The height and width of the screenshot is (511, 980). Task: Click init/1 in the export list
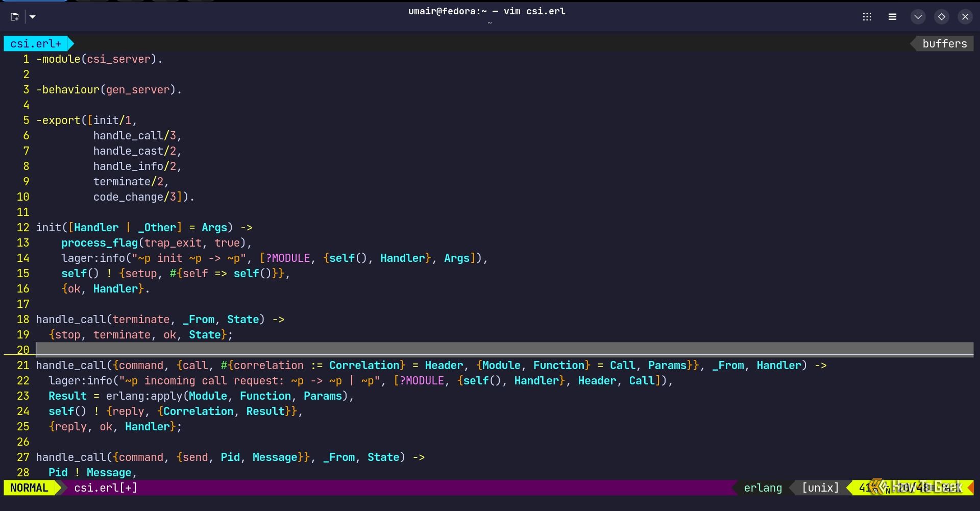point(112,120)
